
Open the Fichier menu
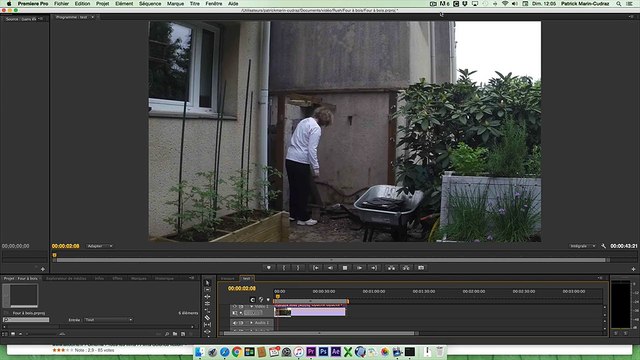tap(61, 3)
